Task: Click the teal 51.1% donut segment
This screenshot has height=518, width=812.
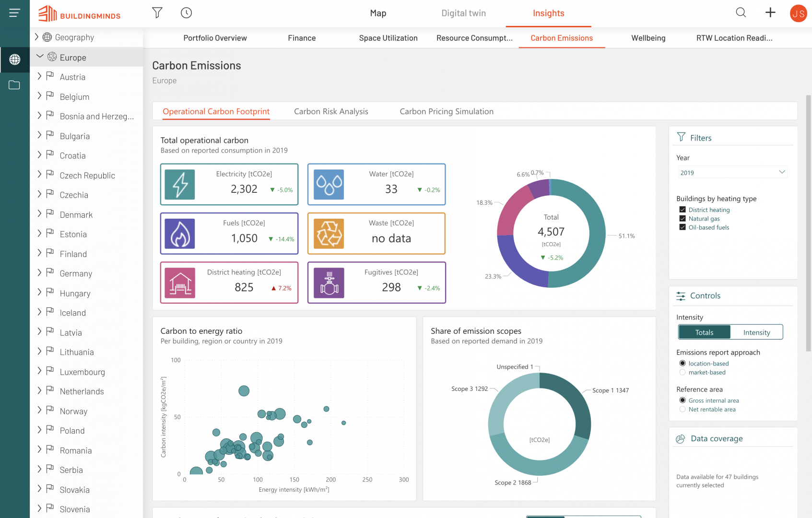Action: (x=598, y=234)
